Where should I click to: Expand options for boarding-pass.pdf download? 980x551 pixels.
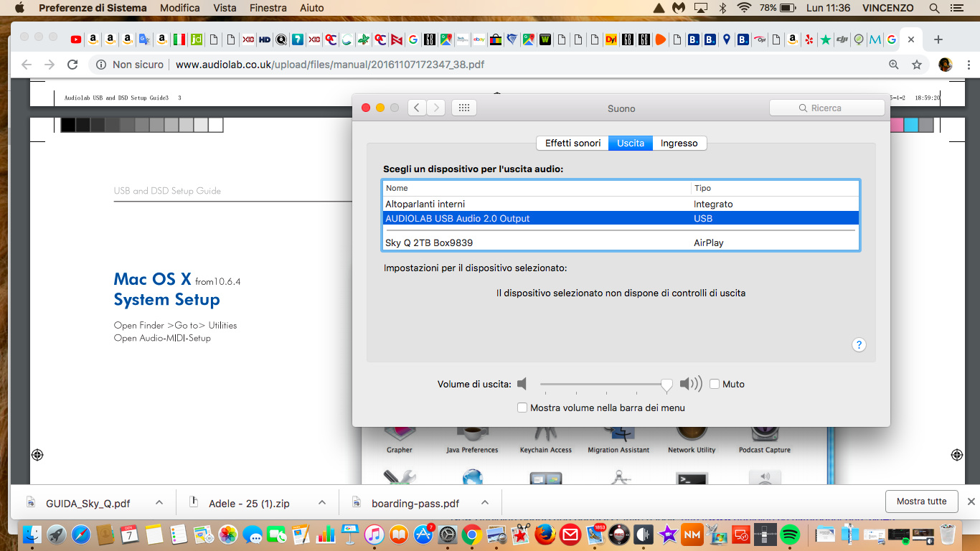(x=485, y=503)
